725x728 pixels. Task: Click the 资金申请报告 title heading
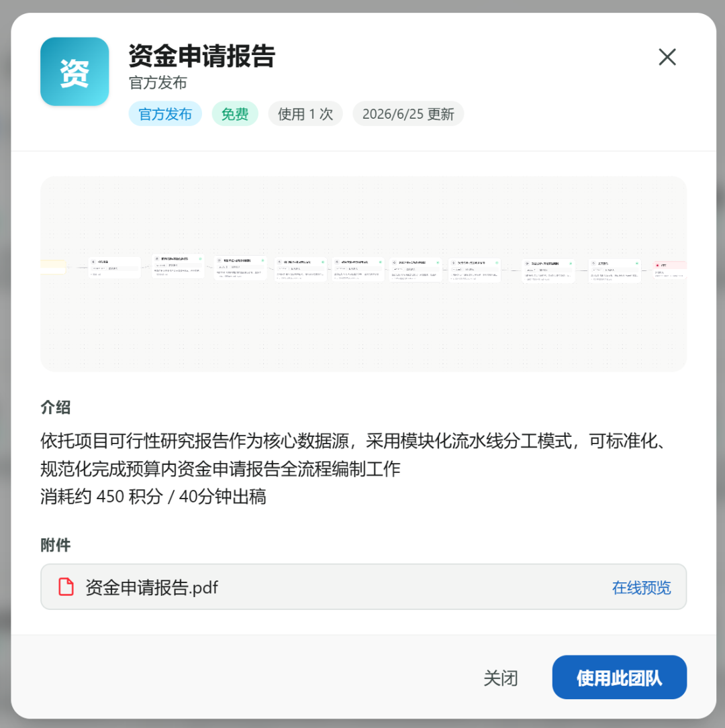click(201, 56)
